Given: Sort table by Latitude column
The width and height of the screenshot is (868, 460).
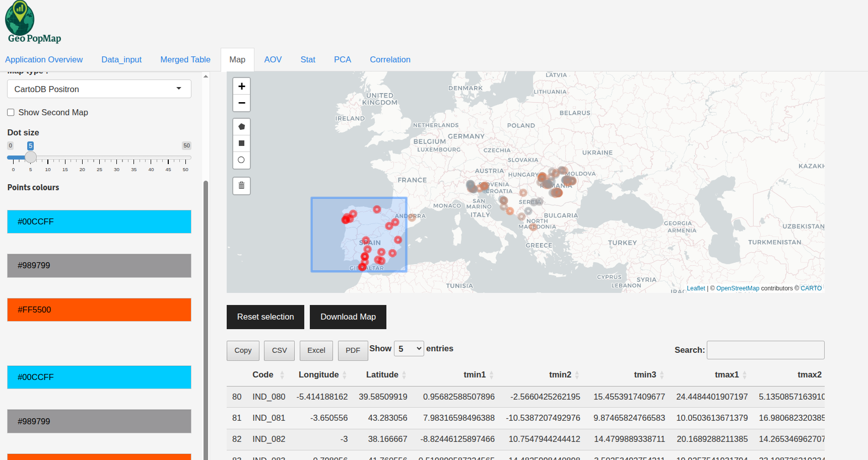Looking at the screenshot, I should [382, 374].
